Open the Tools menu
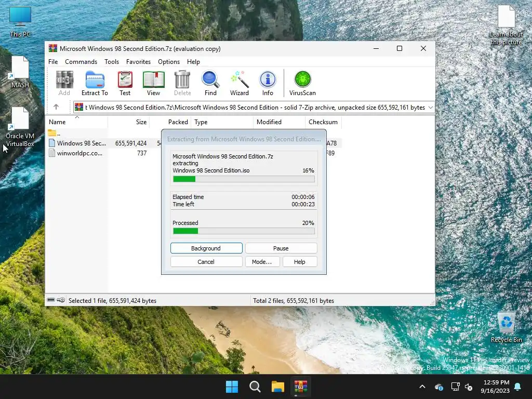 [x=112, y=62]
